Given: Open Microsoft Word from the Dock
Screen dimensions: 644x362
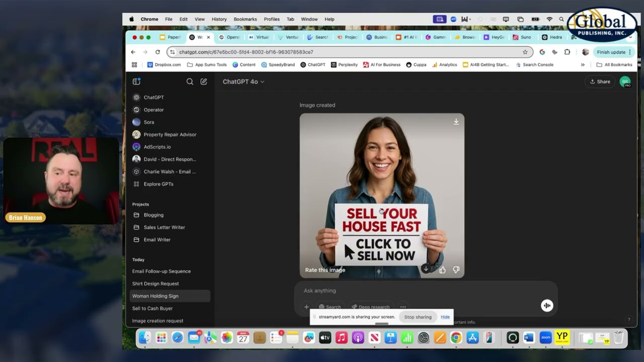Looking at the screenshot, I should coord(529,338).
